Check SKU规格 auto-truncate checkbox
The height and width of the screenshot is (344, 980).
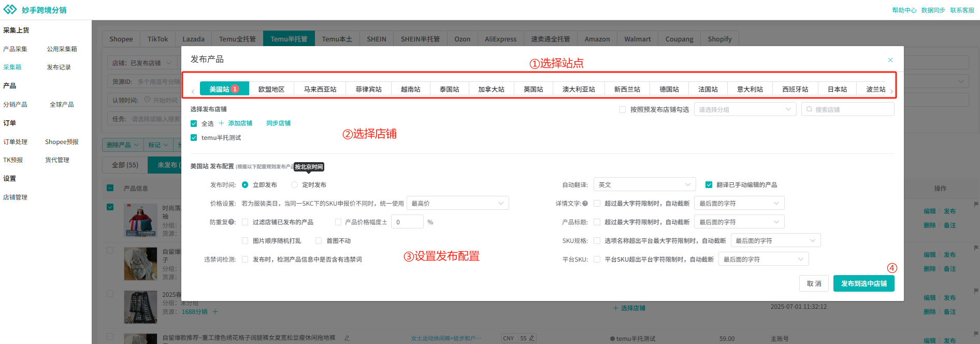pyautogui.click(x=597, y=241)
